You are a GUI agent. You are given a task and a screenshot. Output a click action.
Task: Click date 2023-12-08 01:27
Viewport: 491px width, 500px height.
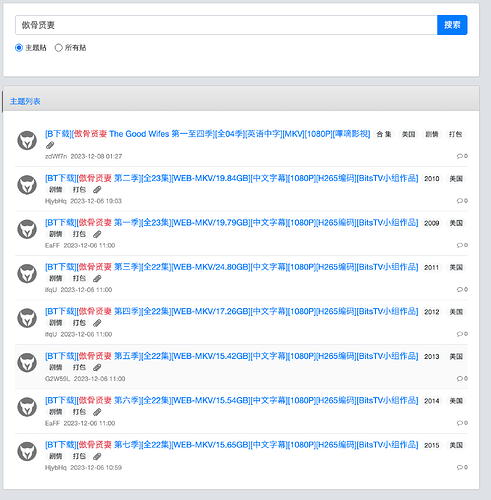96,156
